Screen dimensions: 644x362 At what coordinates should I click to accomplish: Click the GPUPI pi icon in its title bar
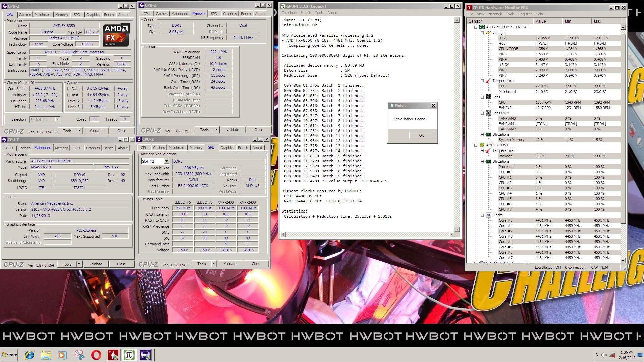coord(283,6)
